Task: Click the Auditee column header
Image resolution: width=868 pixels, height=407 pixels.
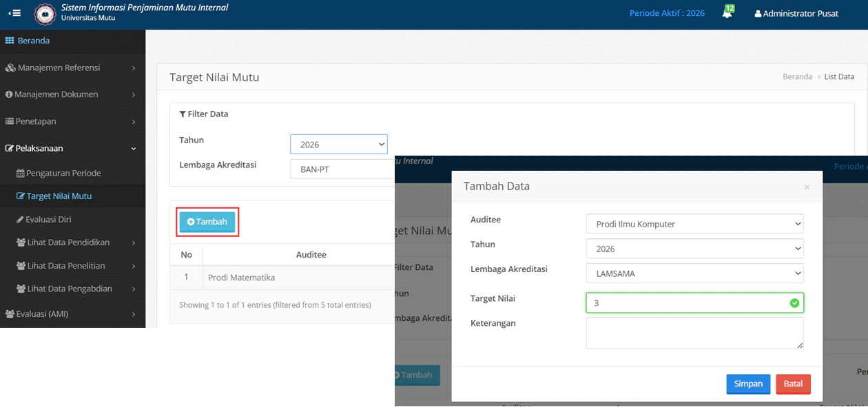Action: click(x=311, y=255)
